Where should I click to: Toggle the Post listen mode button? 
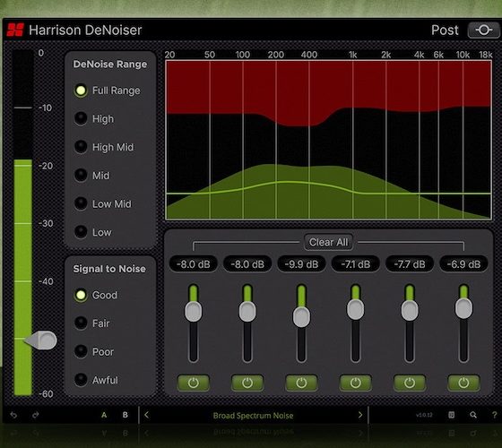483,30
